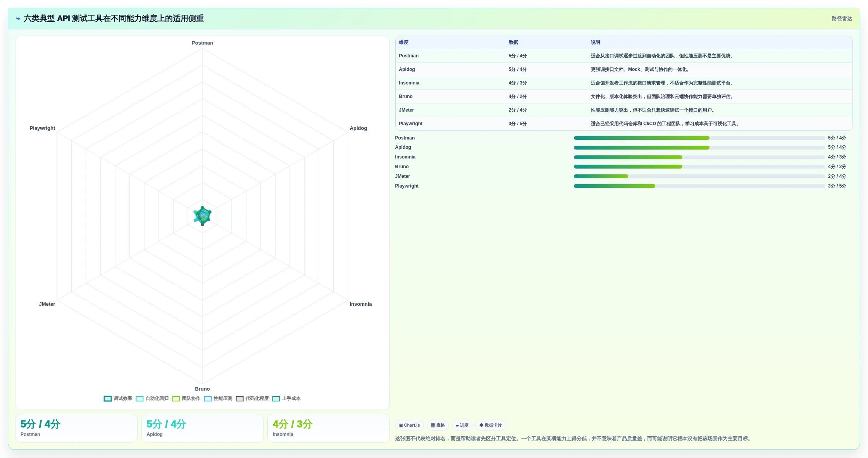Click 4分 / 3分 in Insomnia table row
This screenshot has width=868, height=458.
tap(518, 83)
